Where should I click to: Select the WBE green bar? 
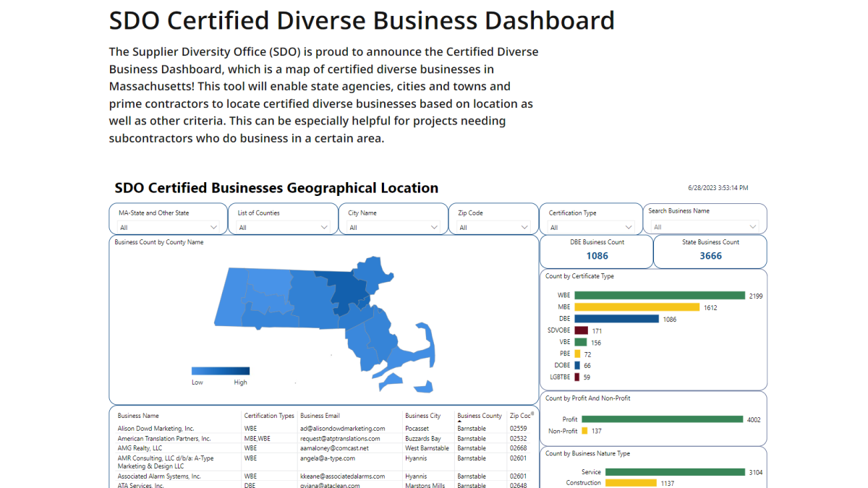pos(660,296)
